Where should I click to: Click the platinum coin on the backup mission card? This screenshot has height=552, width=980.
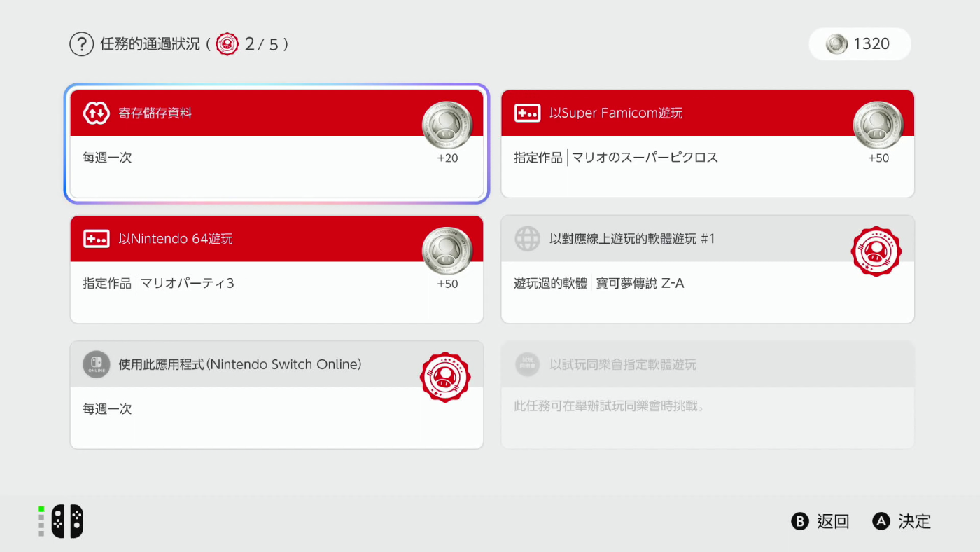[447, 125]
